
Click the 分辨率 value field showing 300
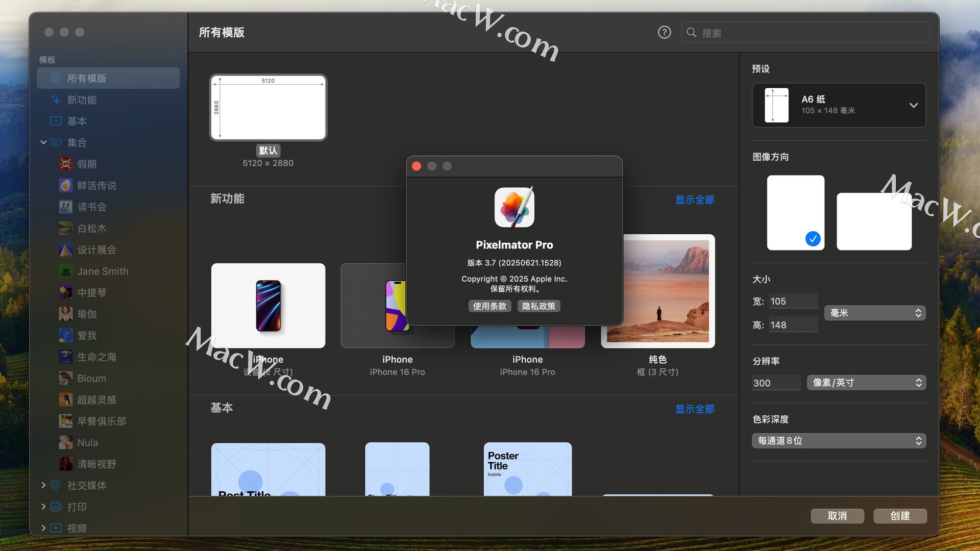[776, 383]
